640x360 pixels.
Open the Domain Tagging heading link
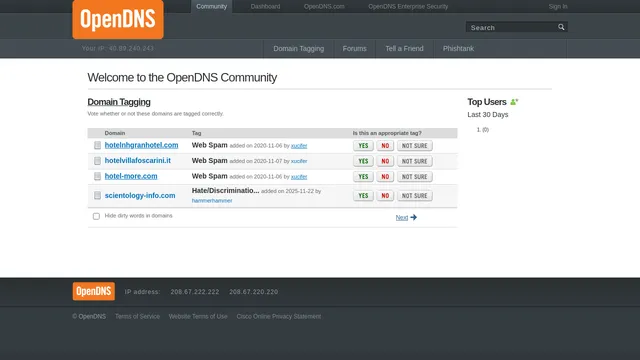(x=119, y=102)
